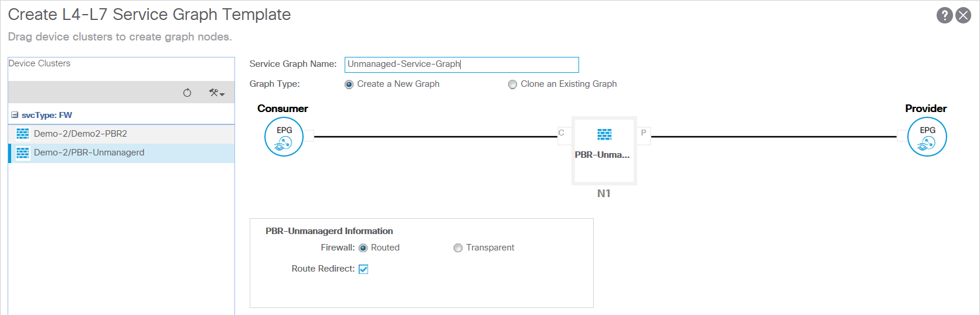The height and width of the screenshot is (315, 980).
Task: Select Create a New Graph option
Action: [x=349, y=84]
